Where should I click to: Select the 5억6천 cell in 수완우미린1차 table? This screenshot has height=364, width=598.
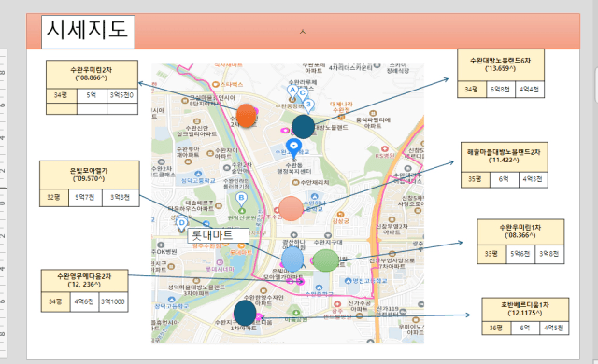[x=520, y=254]
